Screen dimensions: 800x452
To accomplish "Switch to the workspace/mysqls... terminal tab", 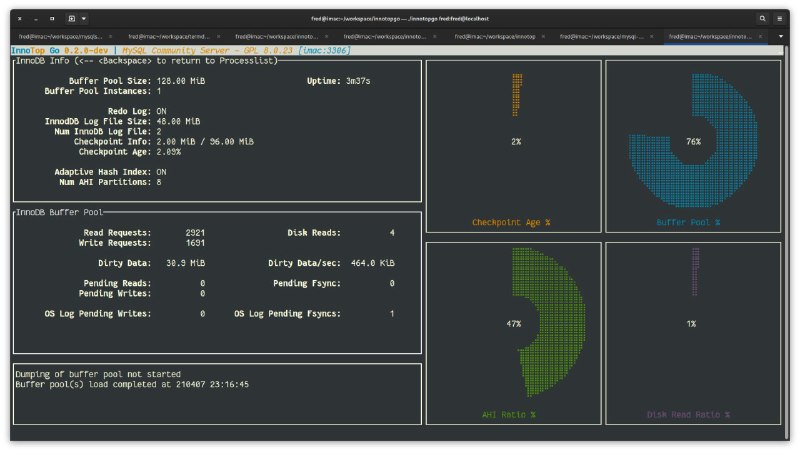I will (60, 36).
